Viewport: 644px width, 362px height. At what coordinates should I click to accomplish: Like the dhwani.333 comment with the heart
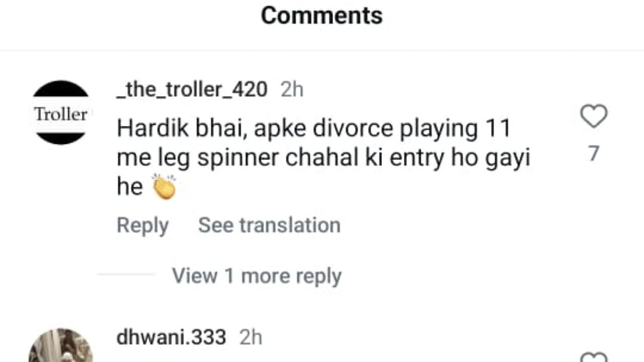pyautogui.click(x=594, y=356)
